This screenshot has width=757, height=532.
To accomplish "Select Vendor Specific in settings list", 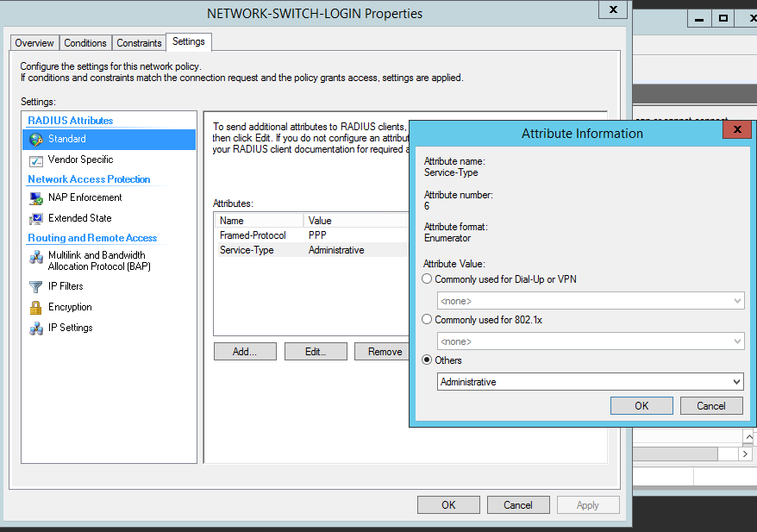I will pyautogui.click(x=109, y=160).
